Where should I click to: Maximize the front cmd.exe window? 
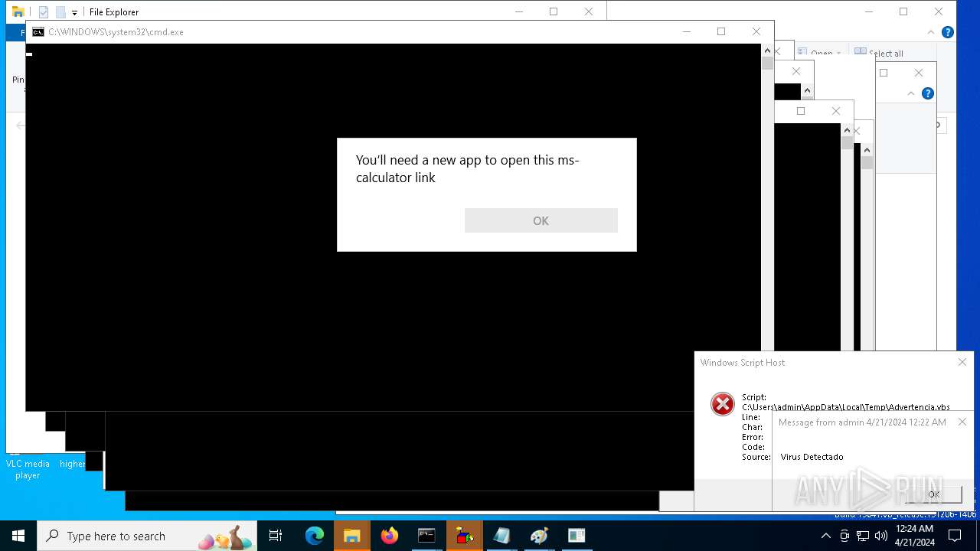point(721,31)
